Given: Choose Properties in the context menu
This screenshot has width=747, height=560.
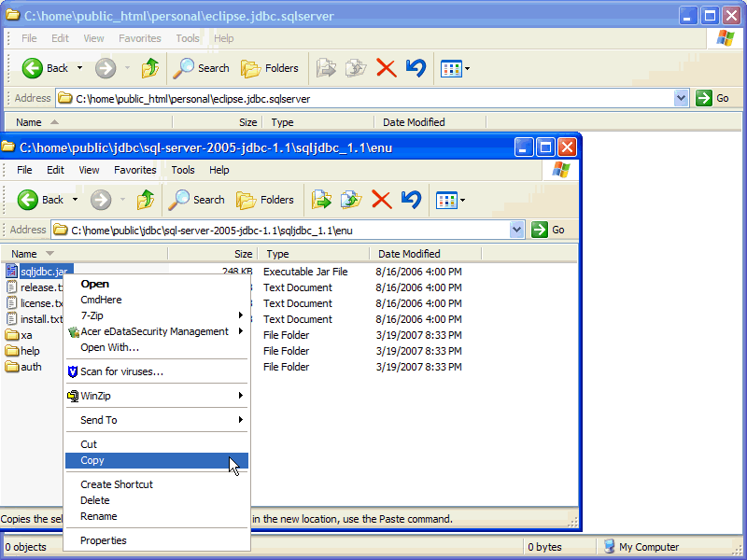Looking at the screenshot, I should [103, 540].
